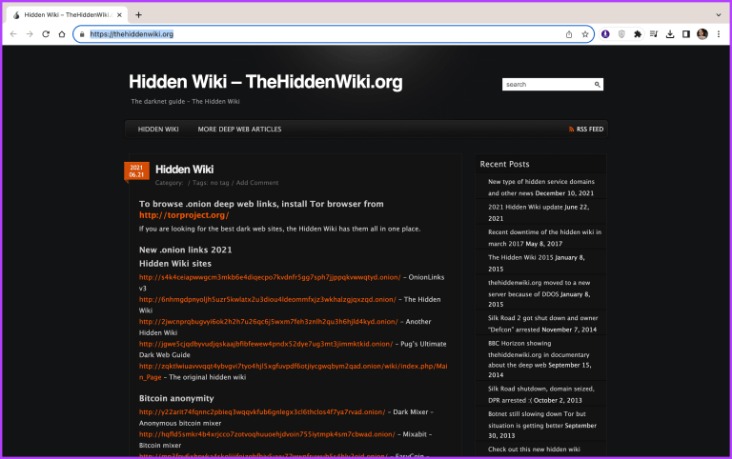
Task: Open the media control playlist icon
Action: [x=654, y=34]
